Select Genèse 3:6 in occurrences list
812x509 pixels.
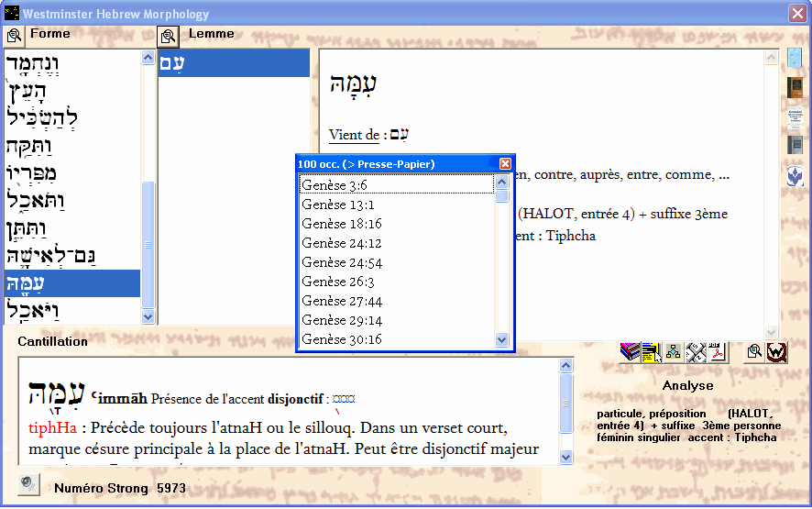397,184
